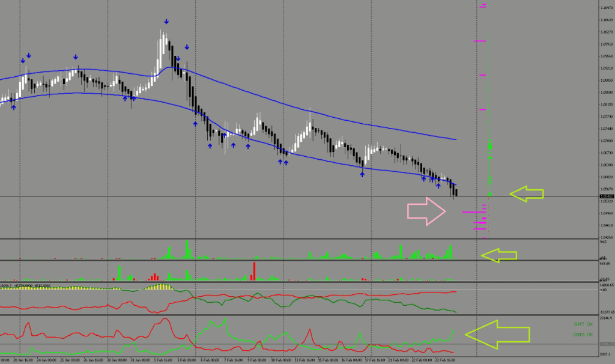Click the upper blue band line at its right end

click(455, 139)
